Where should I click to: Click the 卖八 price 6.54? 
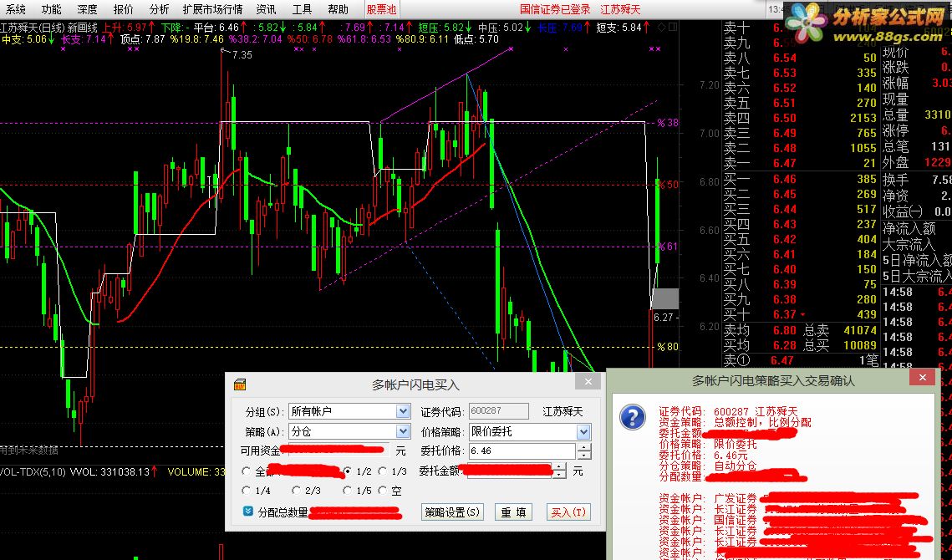[x=785, y=58]
